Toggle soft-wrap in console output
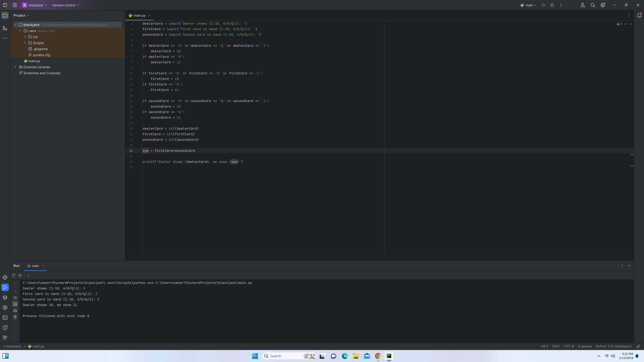The image size is (644, 362). [15, 297]
